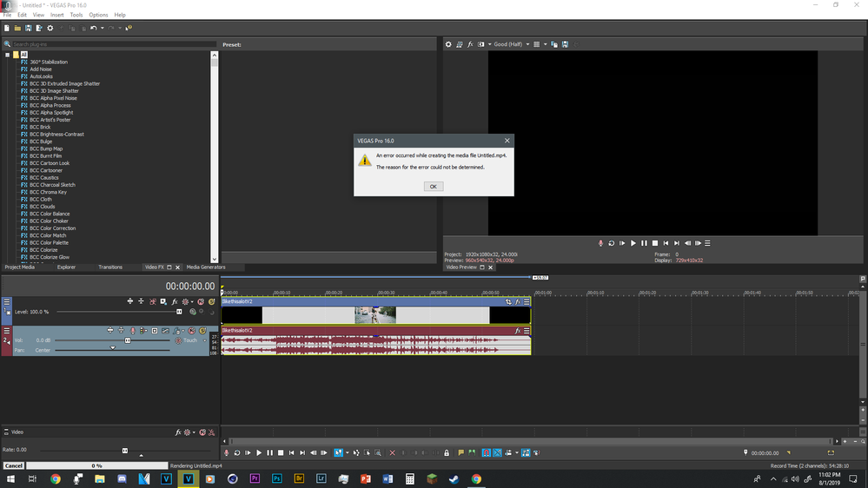Open Event FX on the video event
Screen dimensions: 868x488
518,301
